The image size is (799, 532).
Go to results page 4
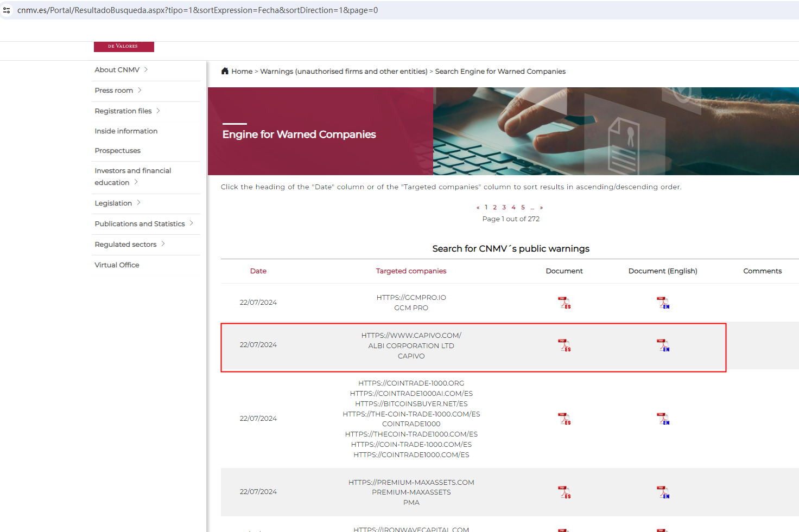click(x=513, y=207)
